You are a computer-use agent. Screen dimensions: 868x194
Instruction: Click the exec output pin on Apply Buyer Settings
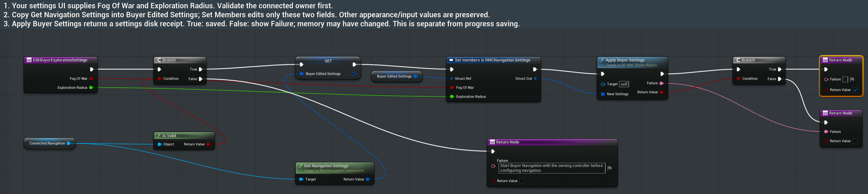point(662,74)
